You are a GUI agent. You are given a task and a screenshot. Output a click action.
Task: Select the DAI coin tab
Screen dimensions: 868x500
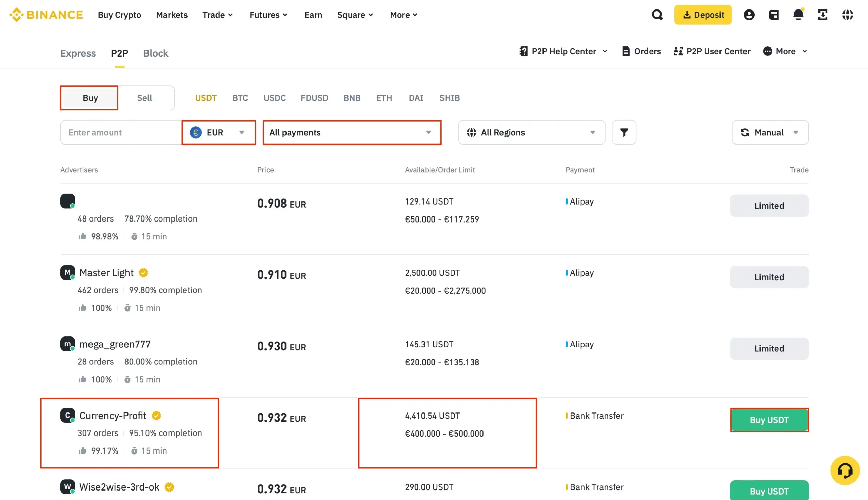pos(416,98)
